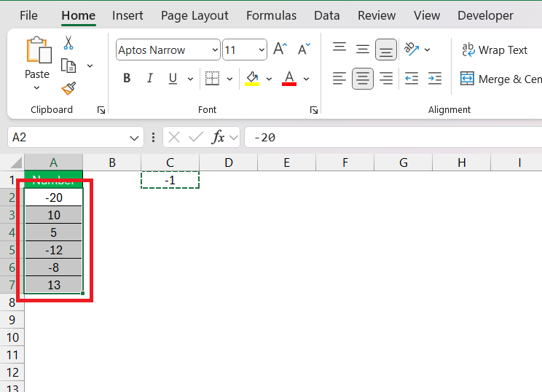Click the Orientation text rotation icon

point(412,49)
